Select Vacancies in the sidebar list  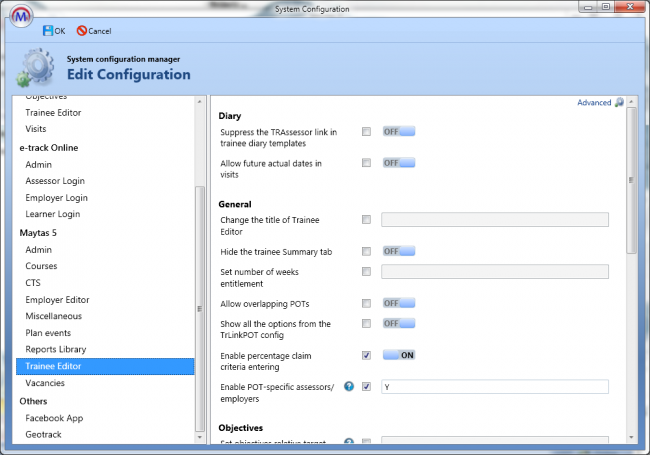click(x=47, y=383)
